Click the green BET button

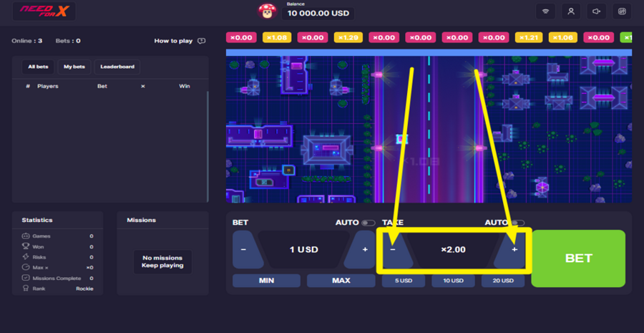(x=578, y=259)
